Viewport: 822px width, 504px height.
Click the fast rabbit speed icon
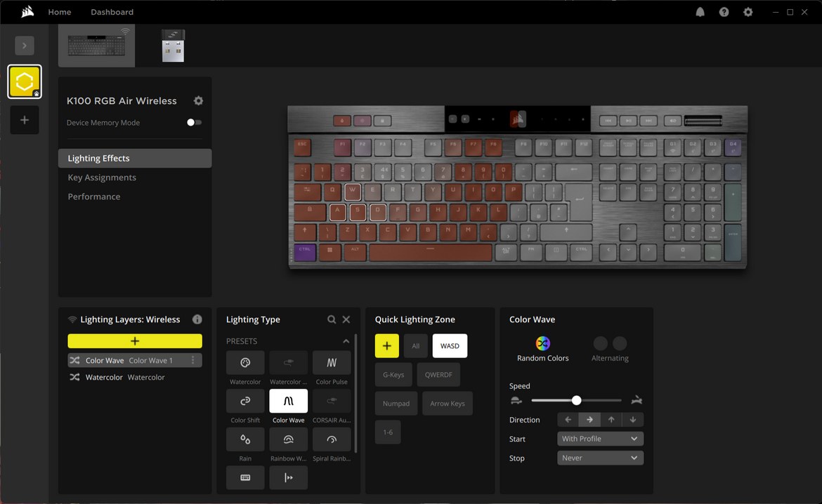(x=637, y=400)
